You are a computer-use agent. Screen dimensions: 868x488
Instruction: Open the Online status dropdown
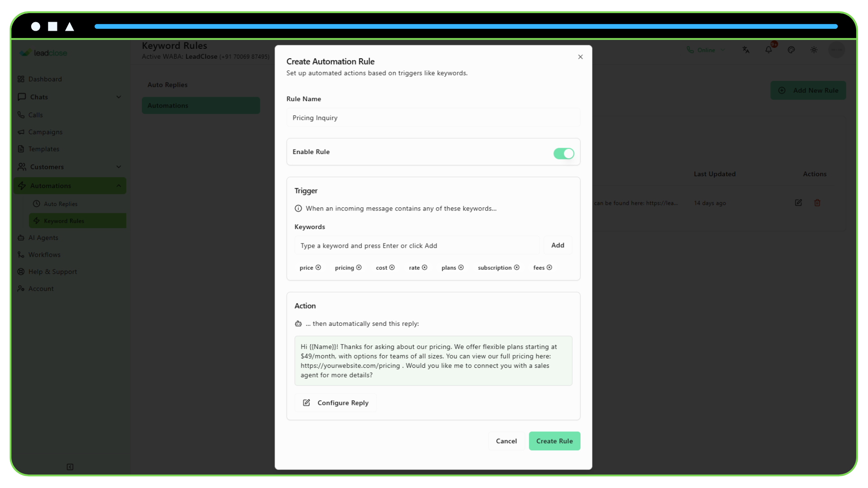click(705, 50)
